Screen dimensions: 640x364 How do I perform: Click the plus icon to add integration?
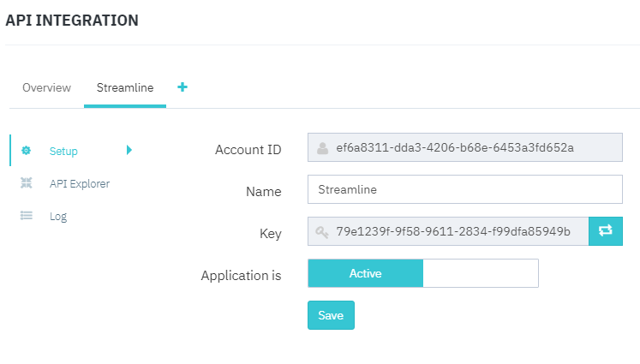coord(182,87)
